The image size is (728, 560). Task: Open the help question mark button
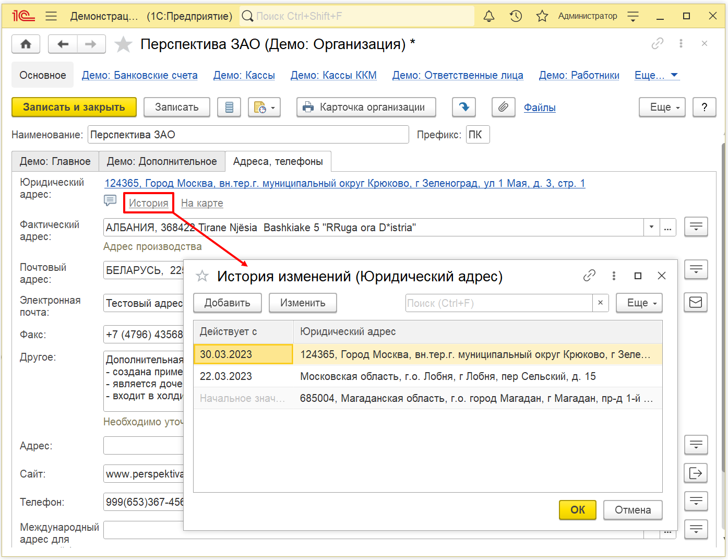pyautogui.click(x=705, y=107)
